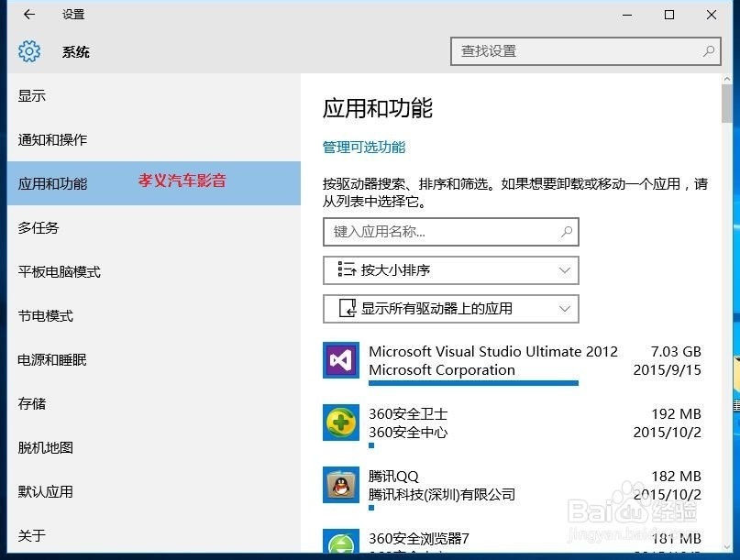Click the magnifier icon in 查找设置 box
740x560 pixels.
click(709, 51)
